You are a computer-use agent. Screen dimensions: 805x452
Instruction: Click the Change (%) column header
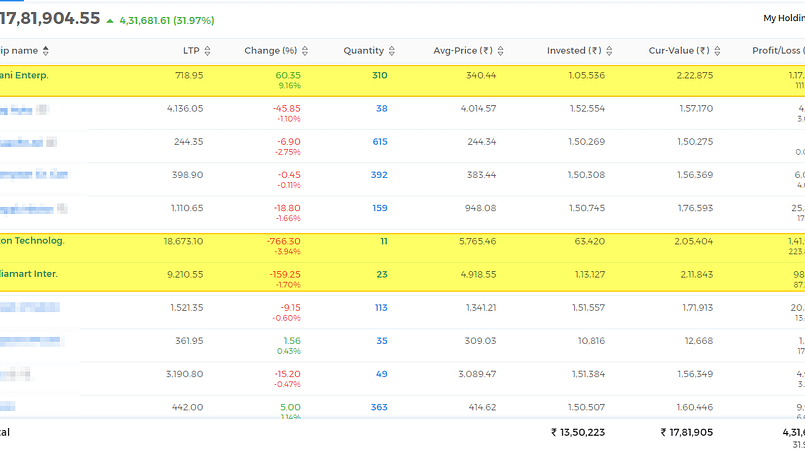(271, 51)
